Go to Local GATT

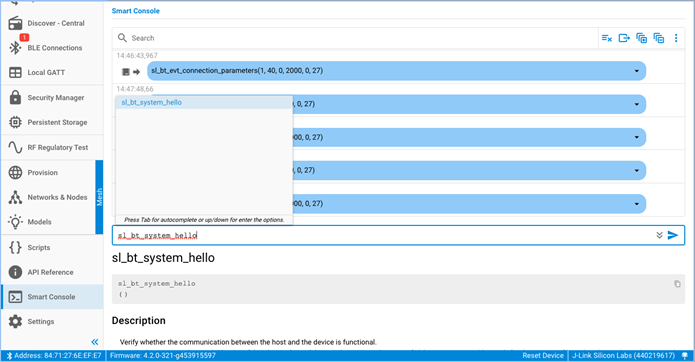52,72
